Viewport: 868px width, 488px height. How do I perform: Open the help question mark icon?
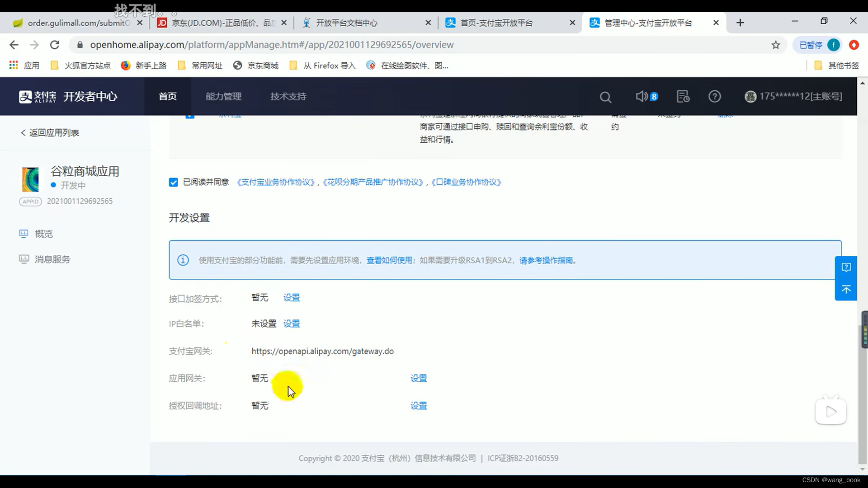(715, 96)
